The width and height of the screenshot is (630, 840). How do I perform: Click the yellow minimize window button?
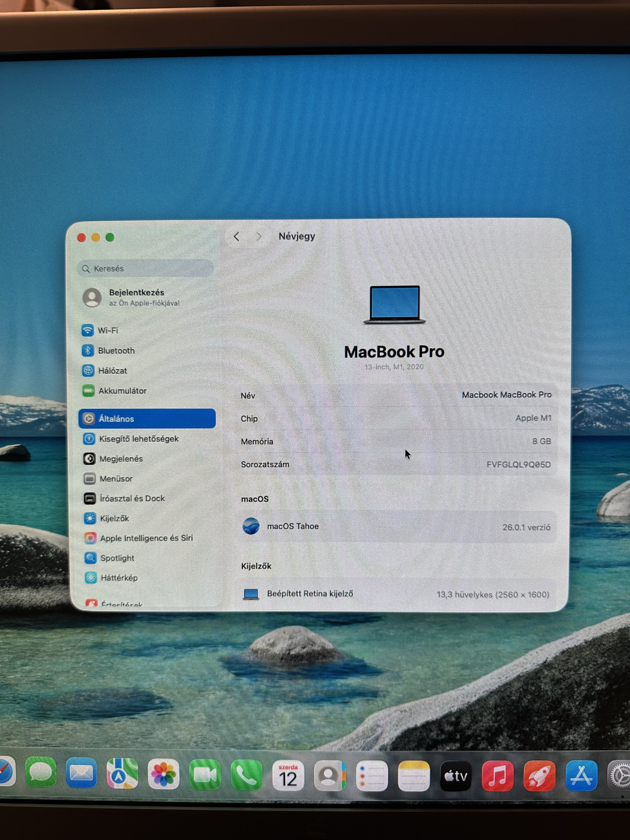[95, 238]
